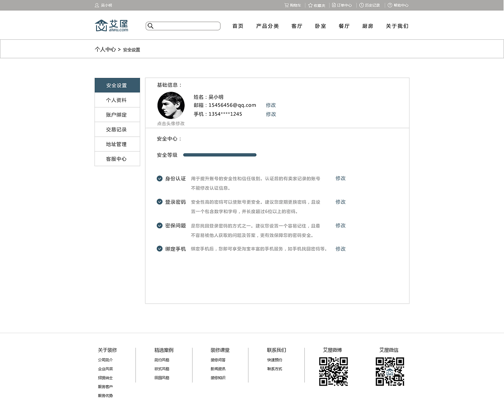This screenshot has height=420, width=504.
Task: Click the checkmark toggle next to 登录密码
Action: pyautogui.click(x=159, y=202)
